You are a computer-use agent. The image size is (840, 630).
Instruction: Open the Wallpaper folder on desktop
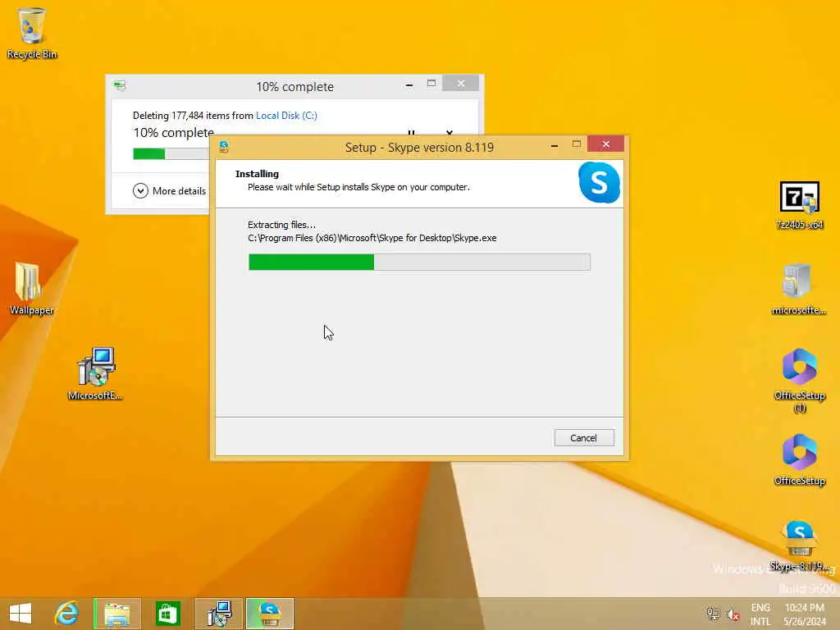pyautogui.click(x=31, y=288)
